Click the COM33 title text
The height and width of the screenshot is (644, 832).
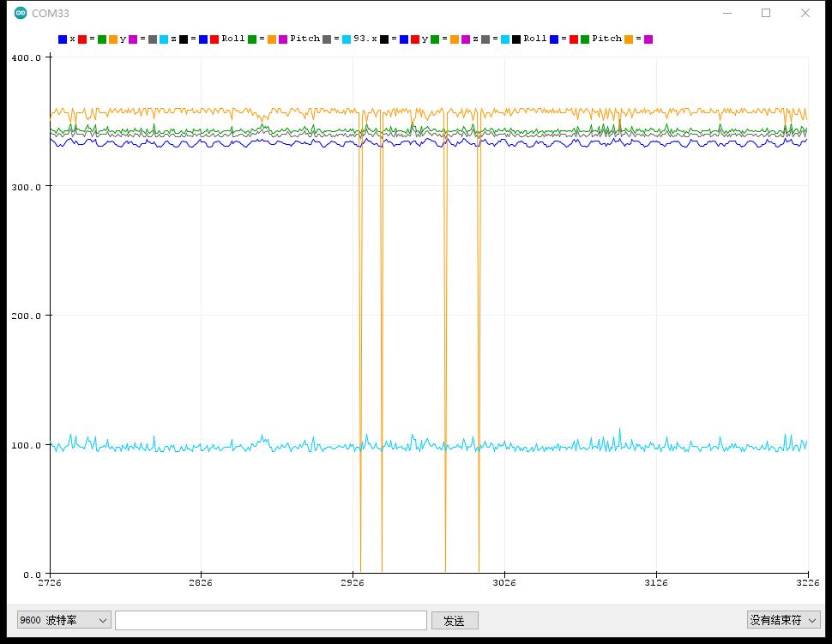tap(51, 13)
